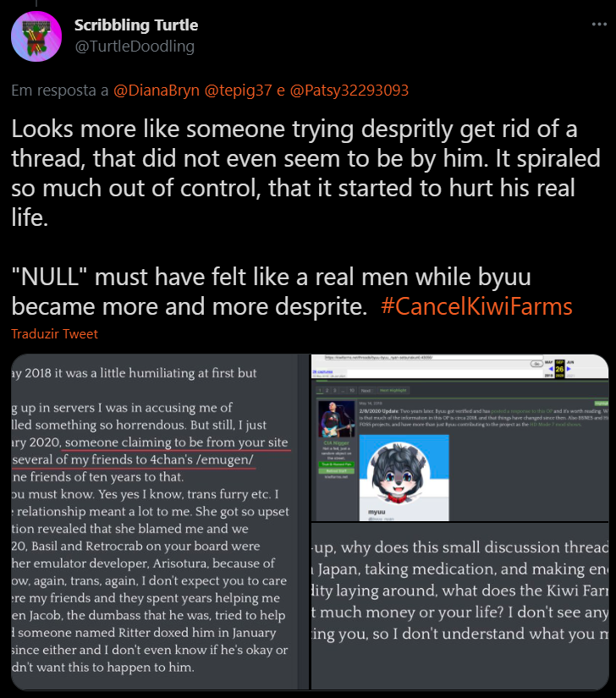The image size is (616, 698).
Task: Open the @DianaBryn mention
Action: point(157,91)
